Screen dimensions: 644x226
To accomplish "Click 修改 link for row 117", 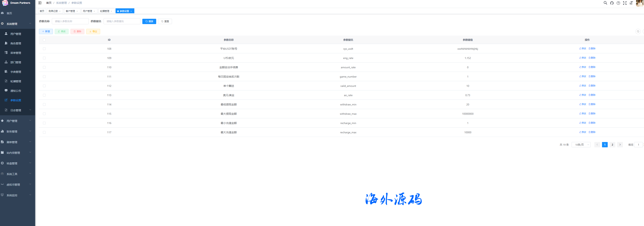I will tap(582, 132).
